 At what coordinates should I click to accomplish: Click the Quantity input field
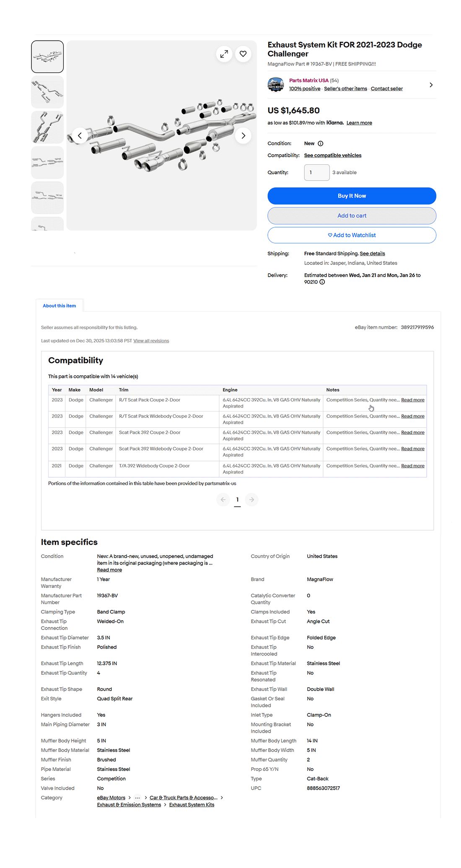point(317,173)
